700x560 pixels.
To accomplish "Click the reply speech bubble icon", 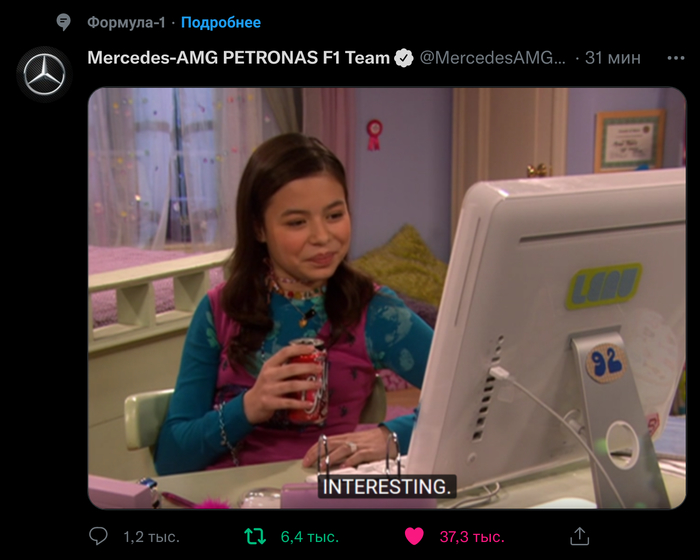I will [98, 536].
